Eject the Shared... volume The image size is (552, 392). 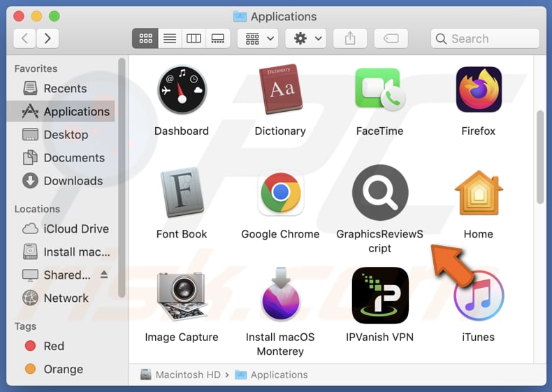tap(104, 274)
